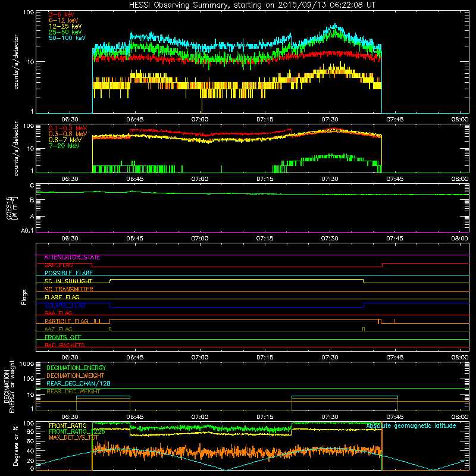Select the 1000 tick on decimation axis
Image resolution: width=476 pixels, height=476 pixels.
pos(27,364)
